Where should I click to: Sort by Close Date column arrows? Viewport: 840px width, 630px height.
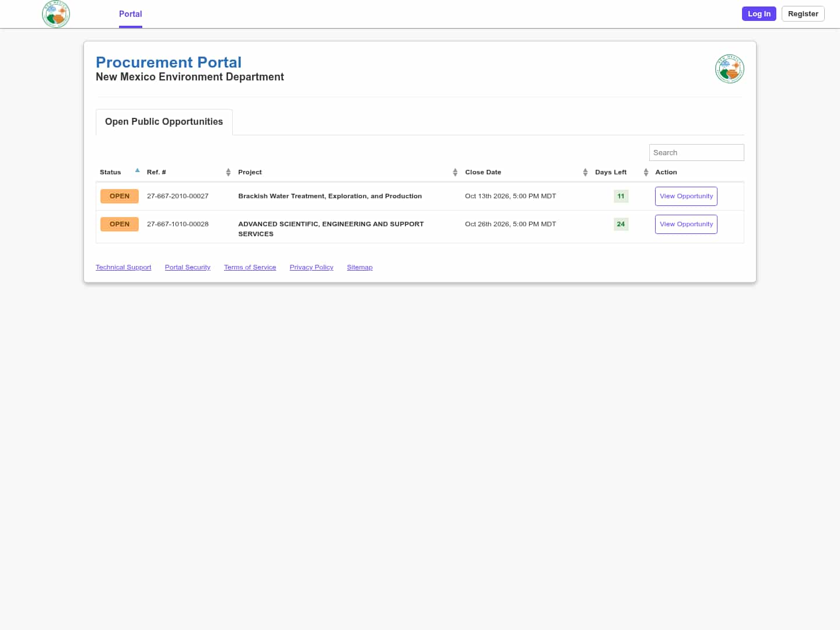coord(585,172)
